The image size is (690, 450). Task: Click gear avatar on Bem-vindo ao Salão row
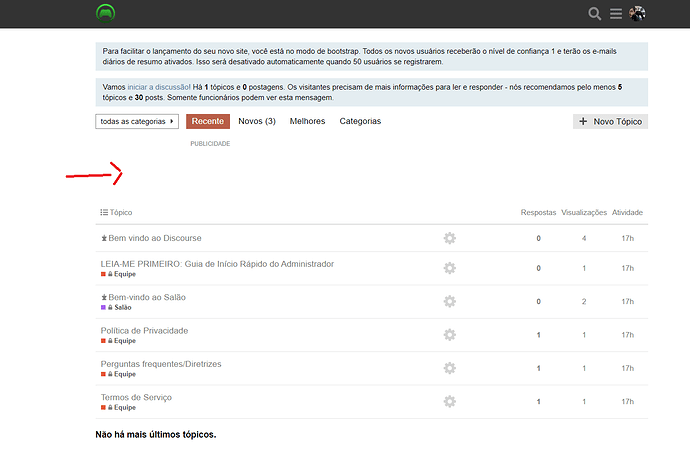point(449,302)
